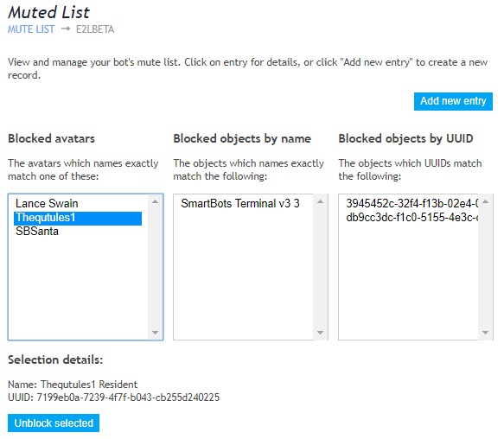
Task: Click down arrow of Blocked avatars scrollbar
Action: (155, 333)
